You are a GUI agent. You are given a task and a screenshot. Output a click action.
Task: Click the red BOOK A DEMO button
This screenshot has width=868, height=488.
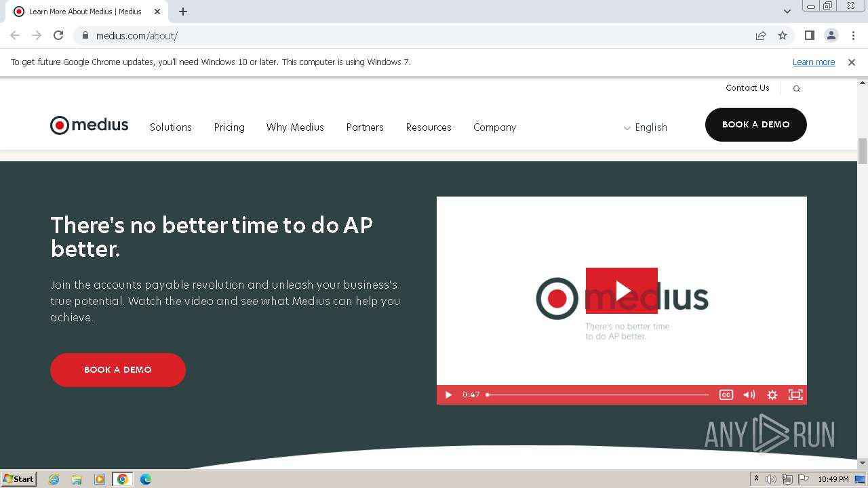[118, 370]
